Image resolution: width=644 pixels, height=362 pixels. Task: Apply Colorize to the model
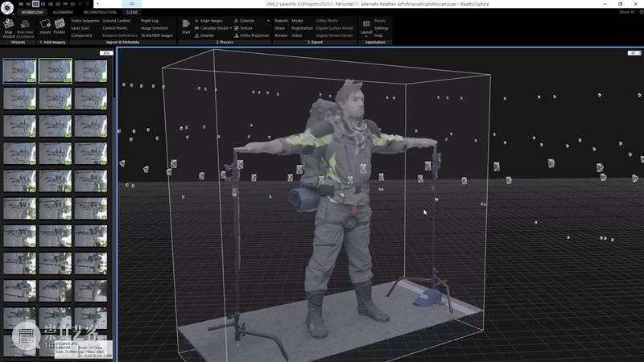(x=244, y=21)
